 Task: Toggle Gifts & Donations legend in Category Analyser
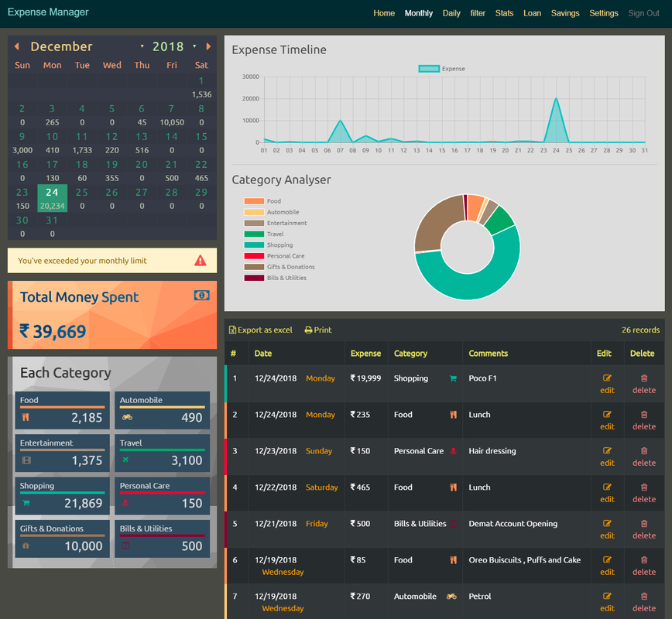[x=279, y=267]
